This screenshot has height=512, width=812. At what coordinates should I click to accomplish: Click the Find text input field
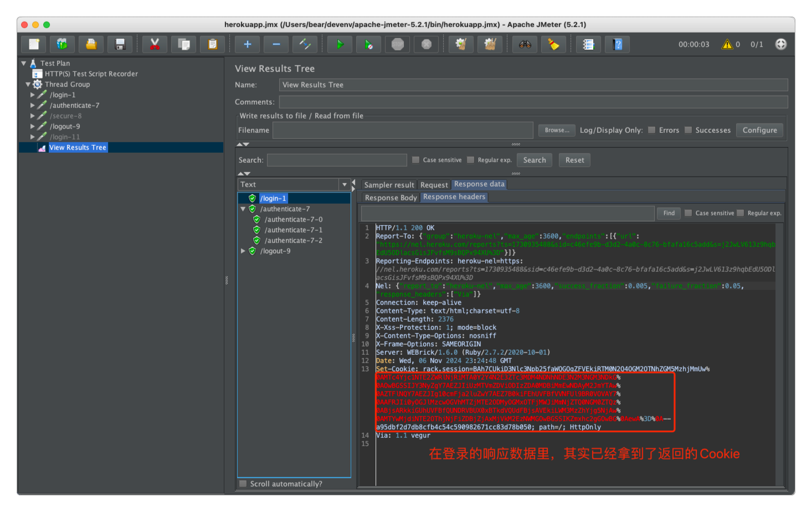(x=507, y=213)
